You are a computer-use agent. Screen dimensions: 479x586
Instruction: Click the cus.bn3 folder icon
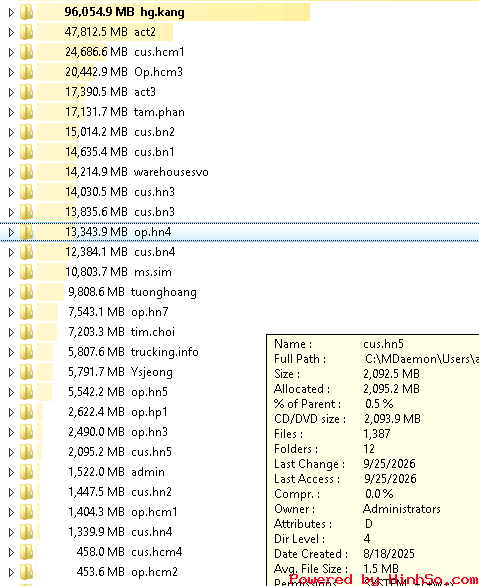tap(27, 212)
